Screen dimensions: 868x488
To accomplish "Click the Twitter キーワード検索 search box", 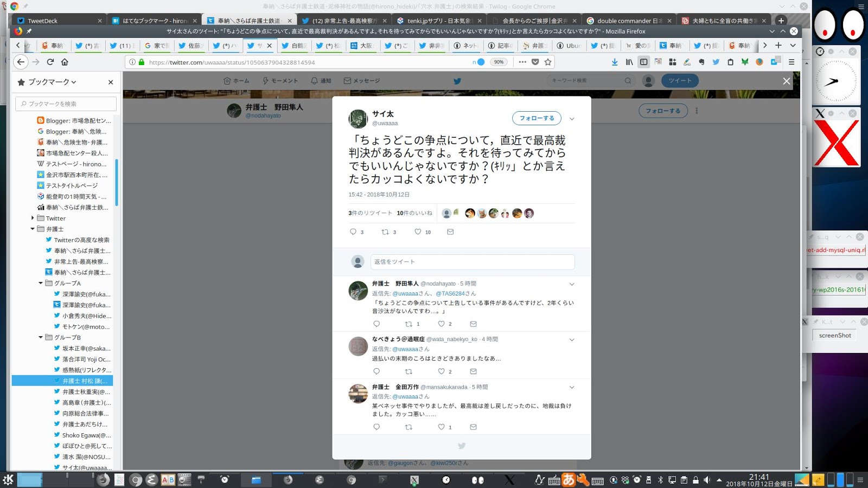I will [x=590, y=81].
